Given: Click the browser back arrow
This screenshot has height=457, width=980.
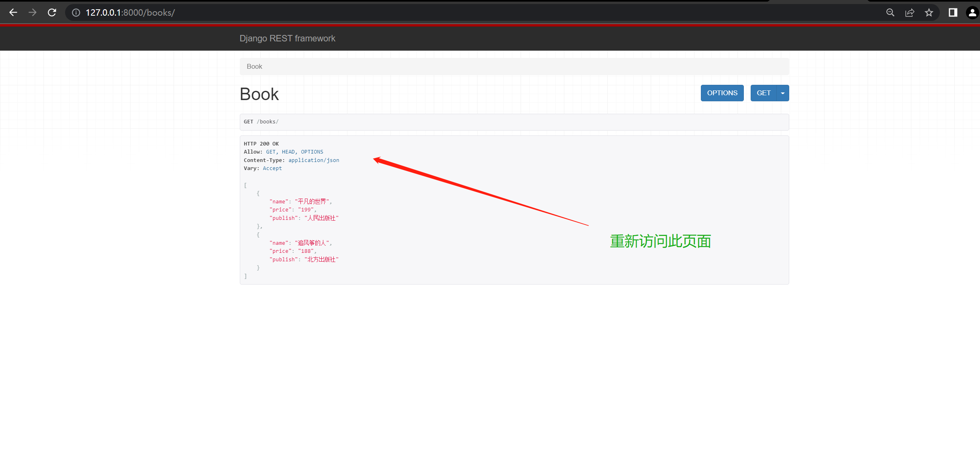Looking at the screenshot, I should (13, 12).
